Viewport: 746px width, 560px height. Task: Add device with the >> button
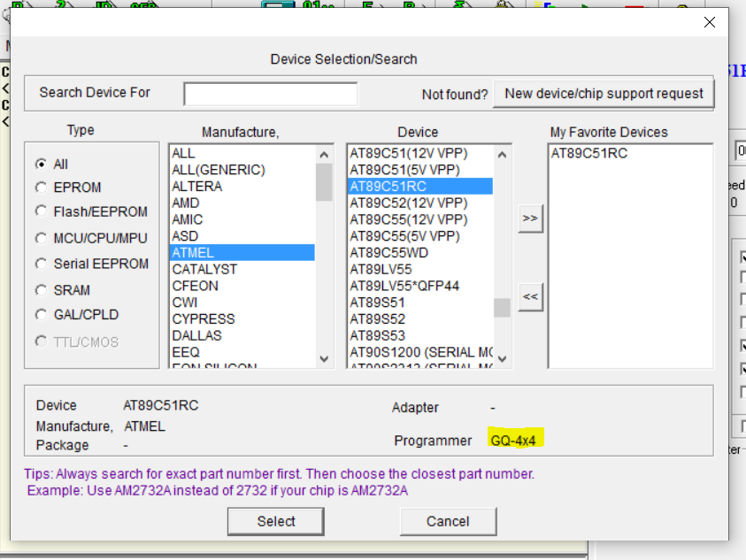coord(530,219)
